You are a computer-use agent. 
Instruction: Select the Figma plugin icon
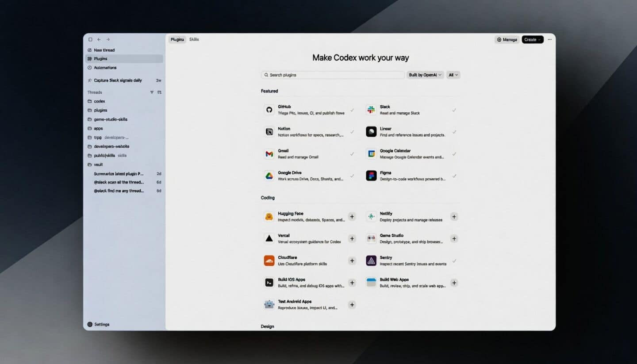371,176
